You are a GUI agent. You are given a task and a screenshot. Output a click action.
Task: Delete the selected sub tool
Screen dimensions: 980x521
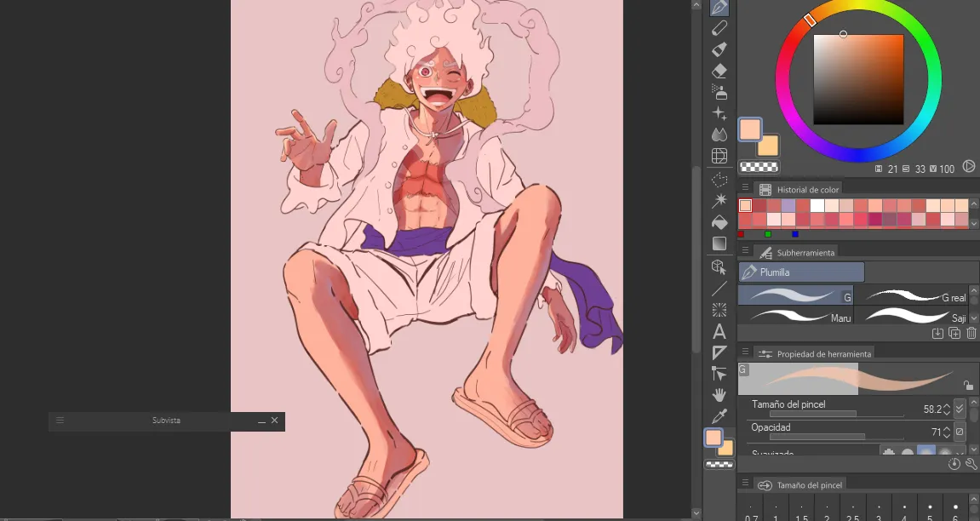pyautogui.click(x=971, y=334)
